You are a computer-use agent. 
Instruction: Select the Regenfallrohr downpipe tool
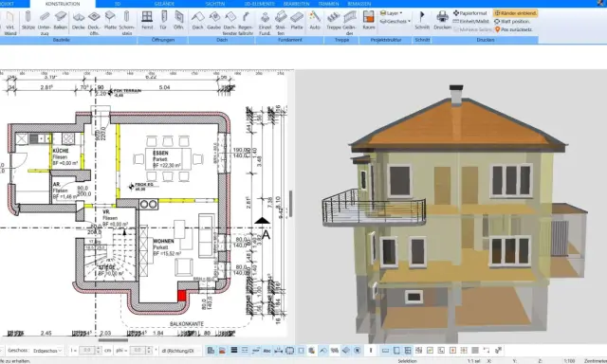coord(246,23)
